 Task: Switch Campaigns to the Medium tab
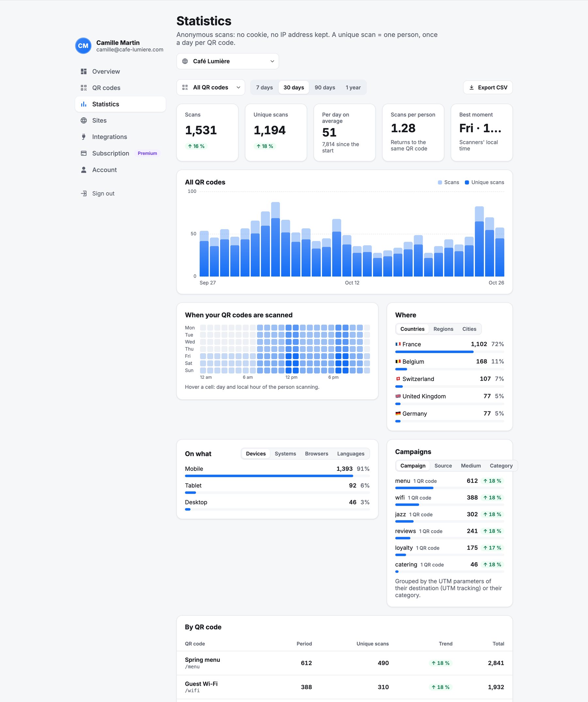click(471, 466)
